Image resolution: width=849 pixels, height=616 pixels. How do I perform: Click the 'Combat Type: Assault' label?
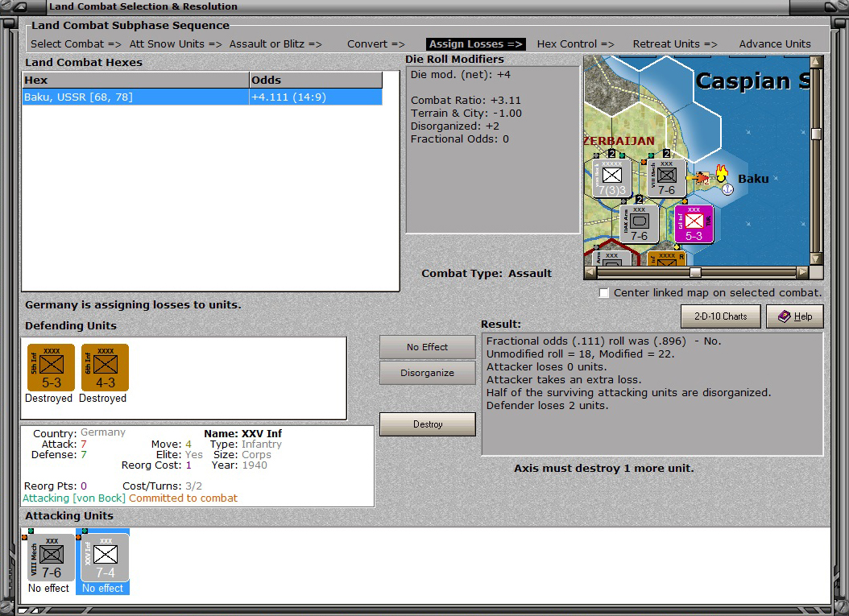[x=487, y=273]
